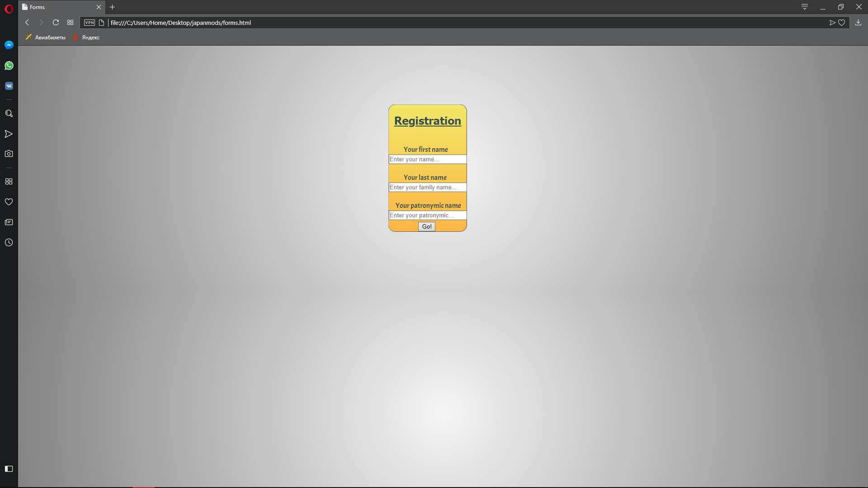This screenshot has height=488, width=868.
Task: Open Personal News from the sidebar
Action: [9, 222]
